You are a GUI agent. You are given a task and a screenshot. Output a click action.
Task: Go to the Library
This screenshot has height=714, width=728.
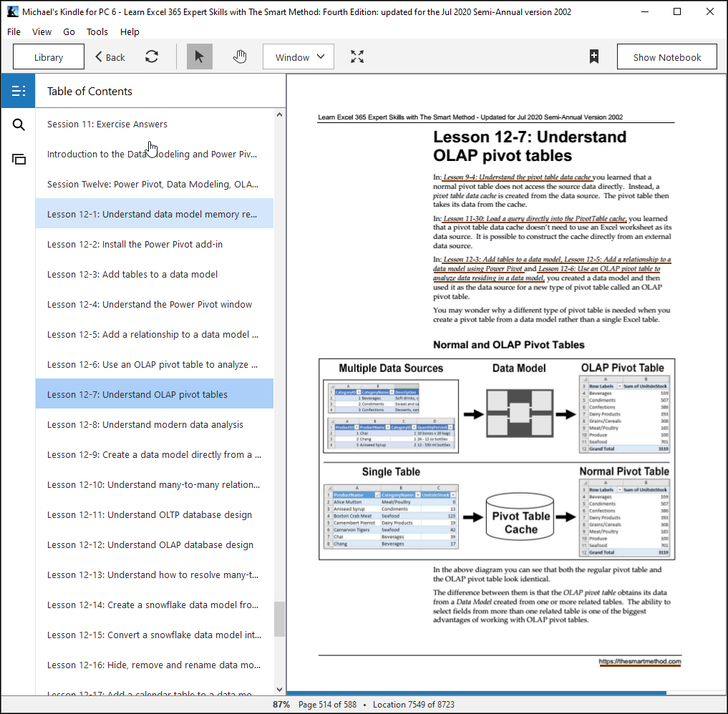(48, 57)
